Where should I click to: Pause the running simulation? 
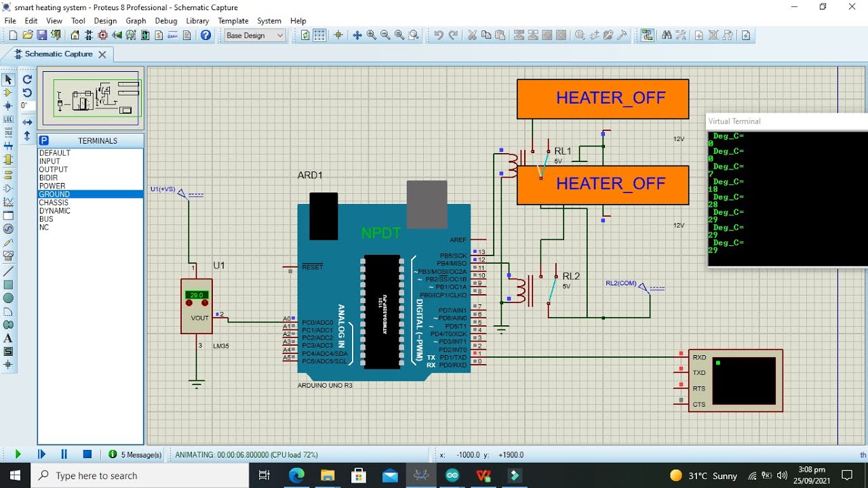pos(64,454)
